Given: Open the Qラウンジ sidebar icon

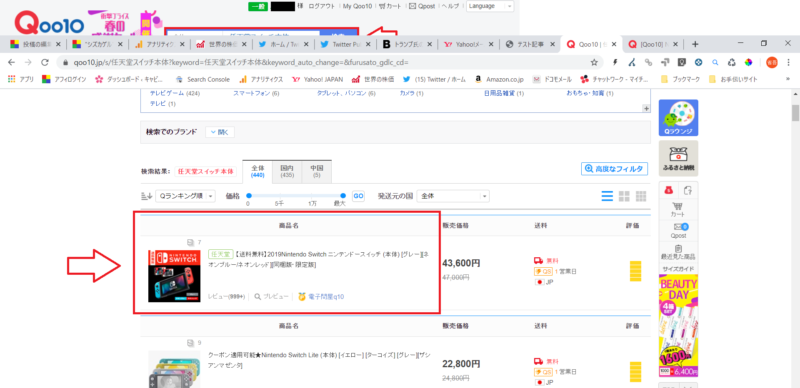Looking at the screenshot, I should pyautogui.click(x=678, y=117).
